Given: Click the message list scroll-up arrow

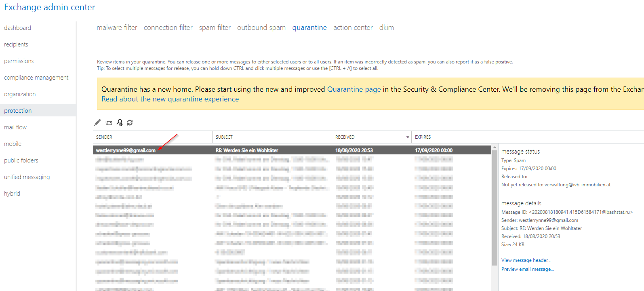Looking at the screenshot, I should pyautogui.click(x=495, y=148).
